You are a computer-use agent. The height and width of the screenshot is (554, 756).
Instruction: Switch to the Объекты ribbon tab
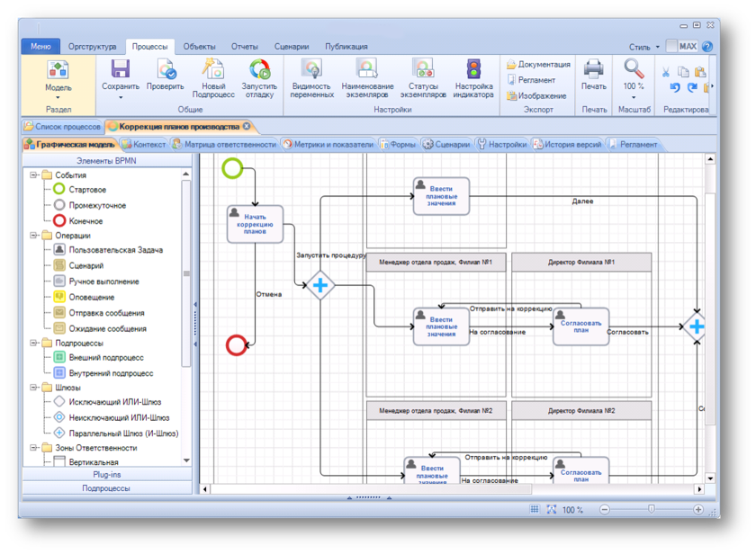199,47
